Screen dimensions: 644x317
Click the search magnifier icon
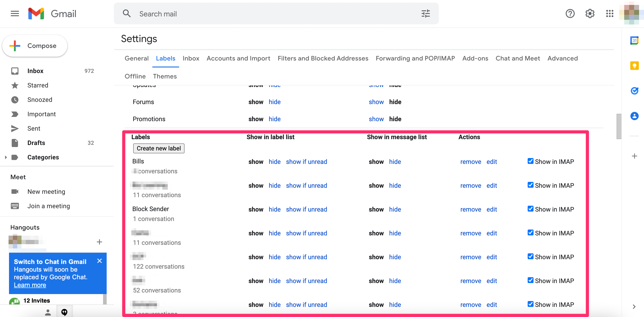pyautogui.click(x=127, y=13)
